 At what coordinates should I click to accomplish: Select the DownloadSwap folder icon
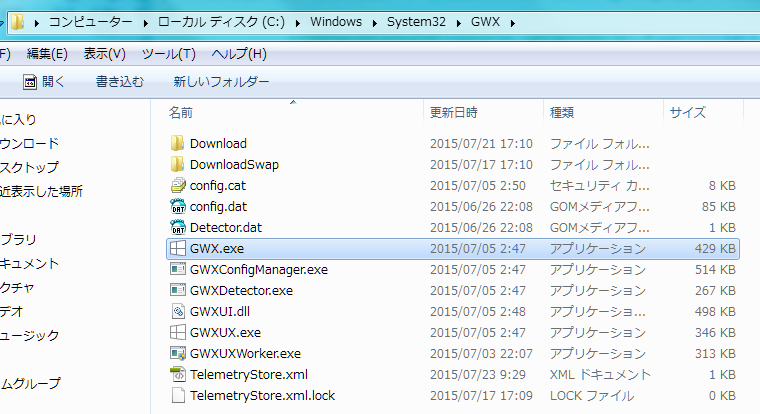177,164
